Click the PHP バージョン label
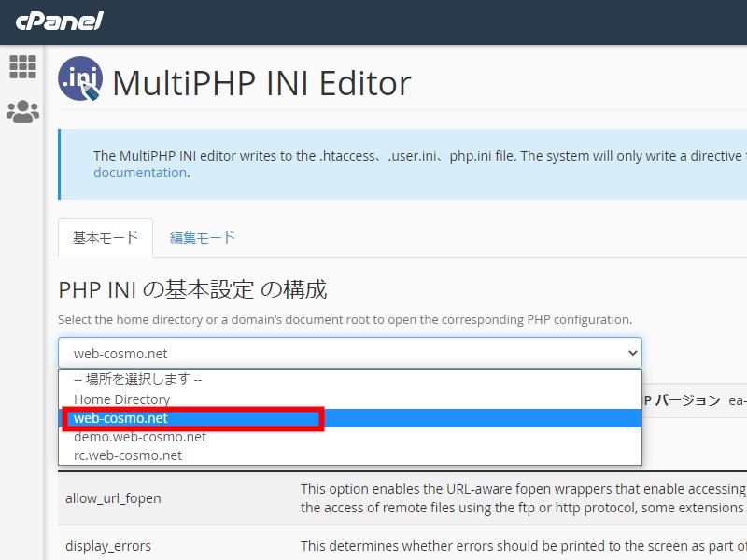The height and width of the screenshot is (560, 747). [x=681, y=399]
